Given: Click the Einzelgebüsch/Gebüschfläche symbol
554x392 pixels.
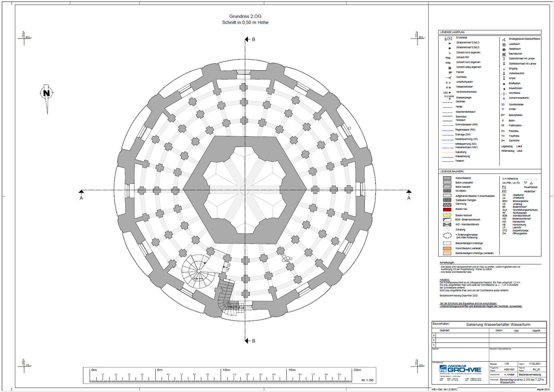Looking at the screenshot, I should pos(504,39).
